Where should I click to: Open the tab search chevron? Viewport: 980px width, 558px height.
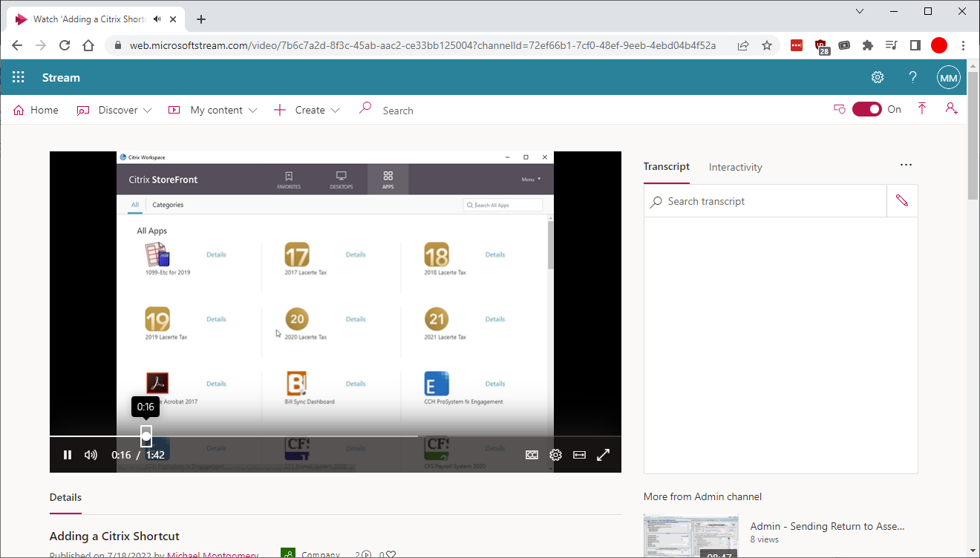[x=860, y=11]
